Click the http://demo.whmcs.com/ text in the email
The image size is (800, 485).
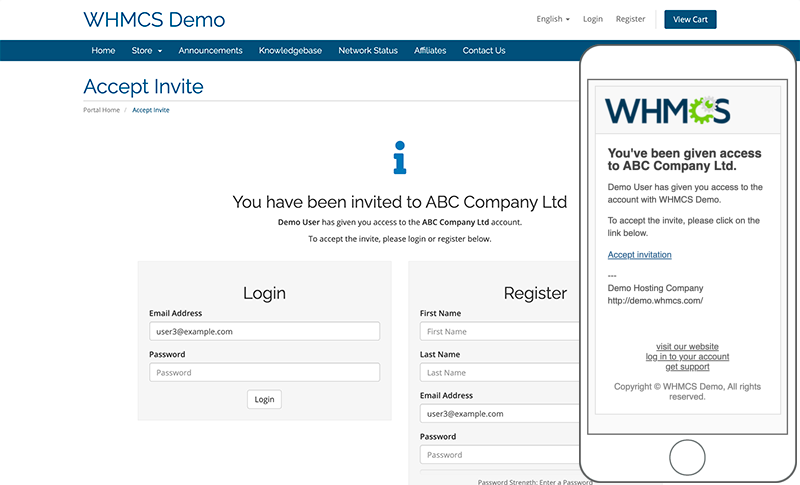coord(655,300)
